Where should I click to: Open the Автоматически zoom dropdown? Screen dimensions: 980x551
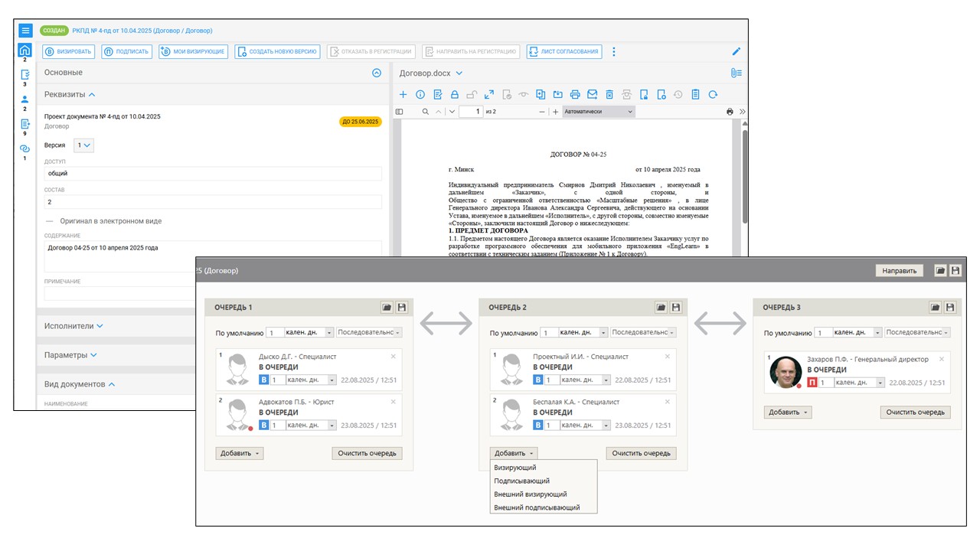(598, 112)
